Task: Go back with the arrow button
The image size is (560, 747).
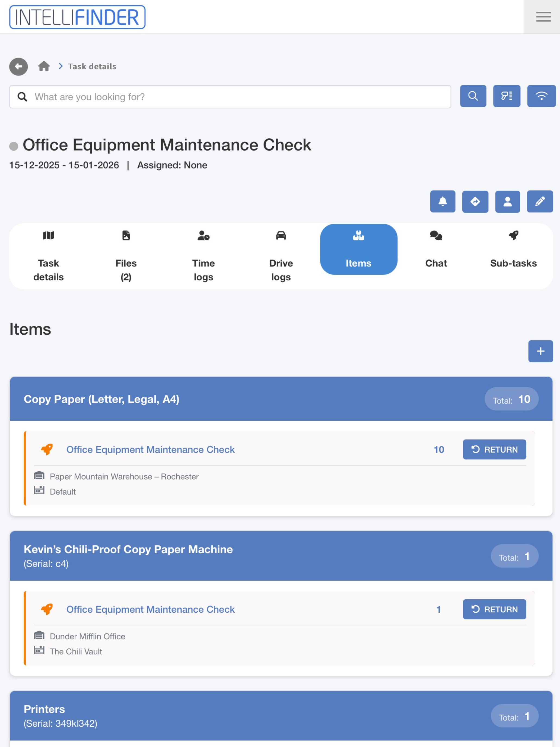Action: (x=18, y=67)
